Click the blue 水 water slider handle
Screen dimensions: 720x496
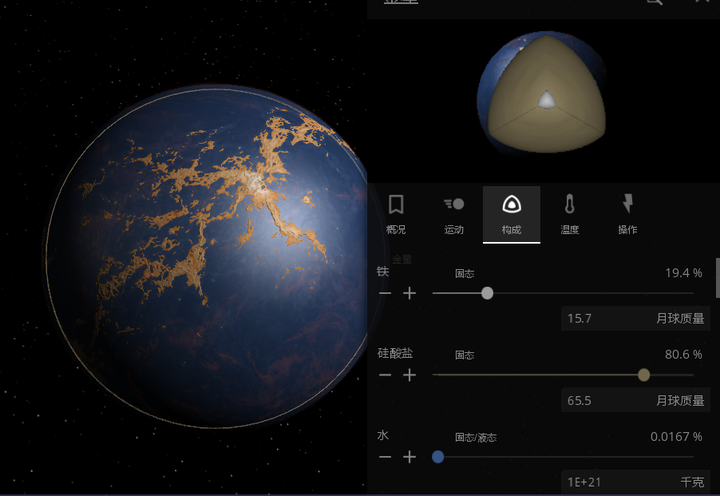click(x=438, y=457)
